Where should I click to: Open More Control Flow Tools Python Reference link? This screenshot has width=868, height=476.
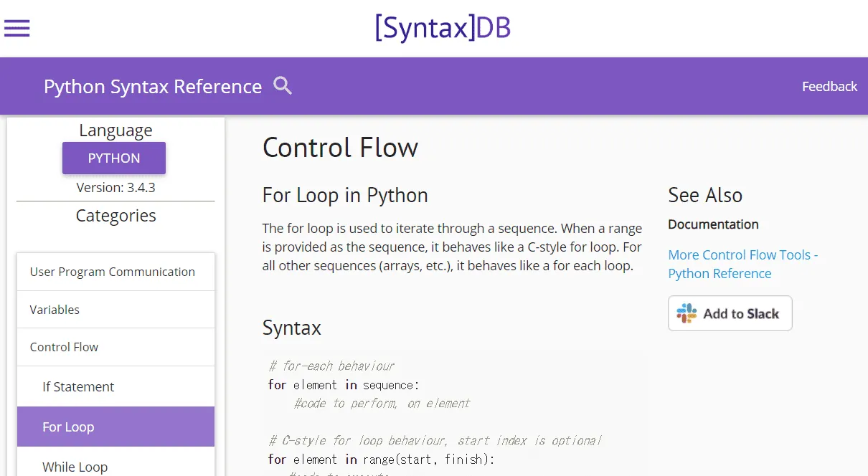[742, 264]
